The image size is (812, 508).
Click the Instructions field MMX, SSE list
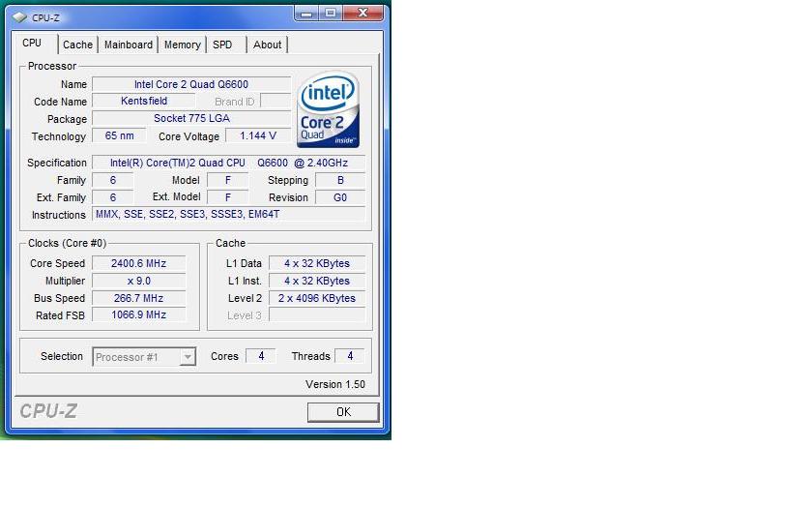(x=228, y=214)
